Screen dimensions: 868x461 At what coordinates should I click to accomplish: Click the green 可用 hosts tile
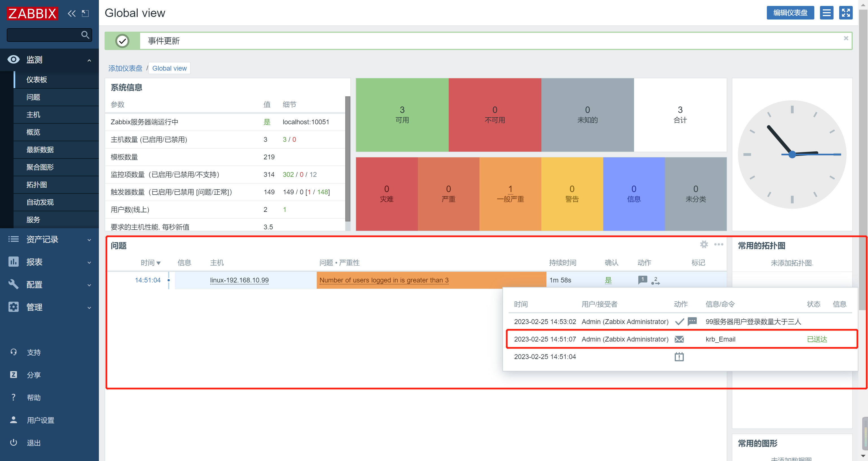point(402,115)
